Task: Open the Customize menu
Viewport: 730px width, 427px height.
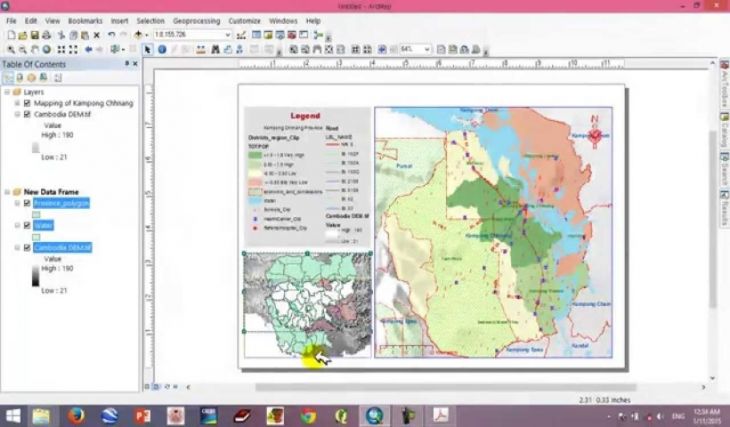Action: pos(244,21)
